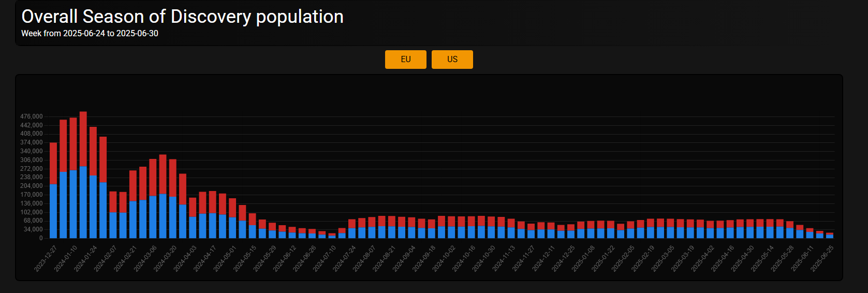Click the "204,000" y-axis label

click(32, 186)
